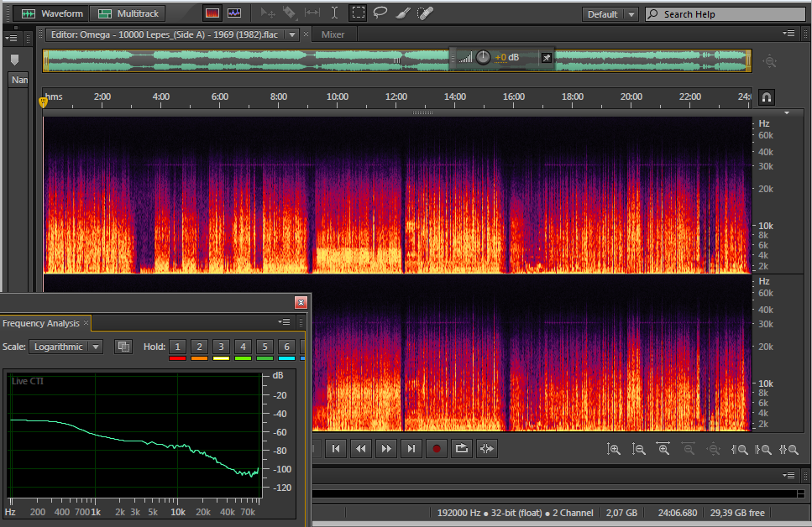This screenshot has height=527, width=812.
Task: Click the overview waveform navigator
Action: [397, 60]
